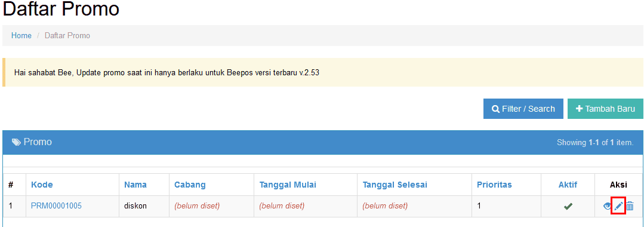Open the Filter / Search panel

(x=523, y=109)
